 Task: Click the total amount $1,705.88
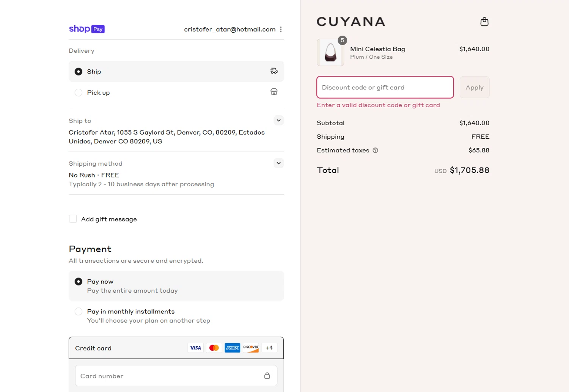point(470,170)
